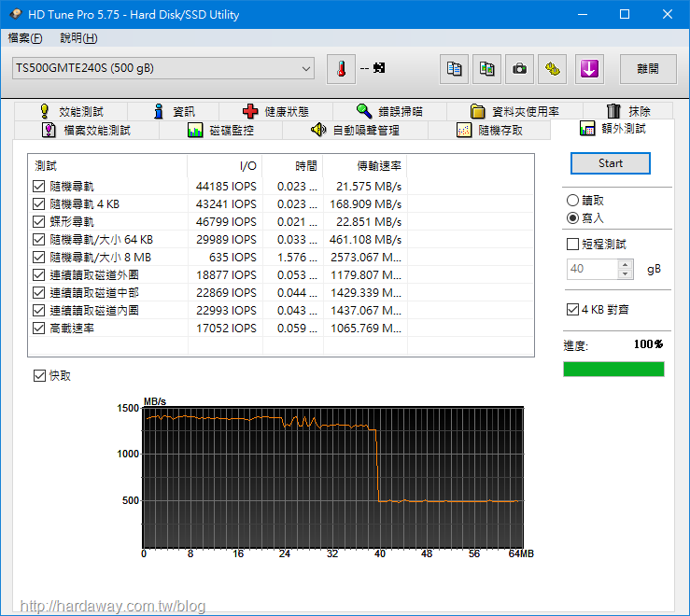Copy screenshot to clipboard icon
This screenshot has width=690, height=616.
click(486, 69)
